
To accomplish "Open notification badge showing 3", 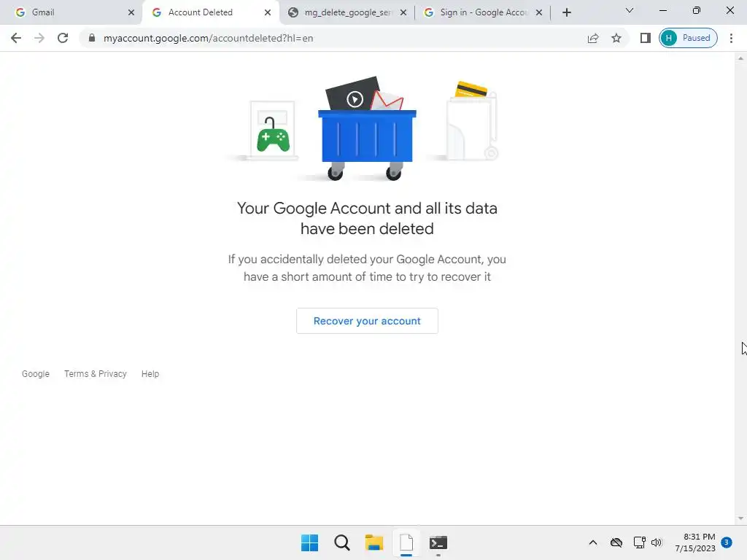I will 727,542.
